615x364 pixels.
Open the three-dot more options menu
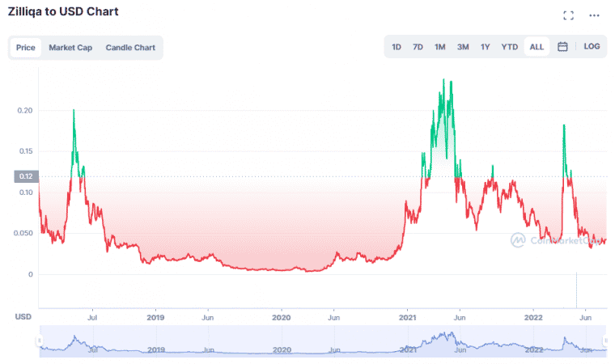point(595,15)
